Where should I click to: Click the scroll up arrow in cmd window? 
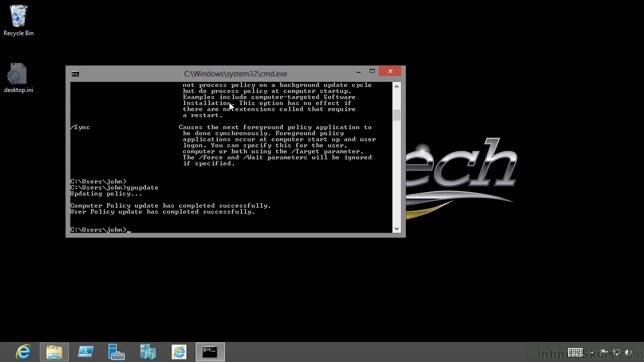396,86
